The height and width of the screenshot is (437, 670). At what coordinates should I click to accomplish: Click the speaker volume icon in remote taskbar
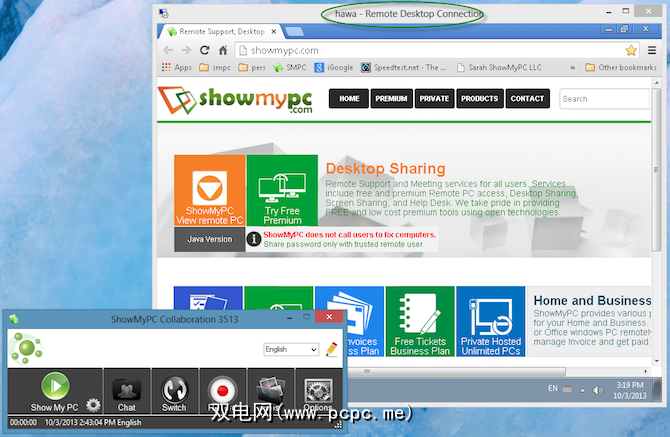[598, 390]
